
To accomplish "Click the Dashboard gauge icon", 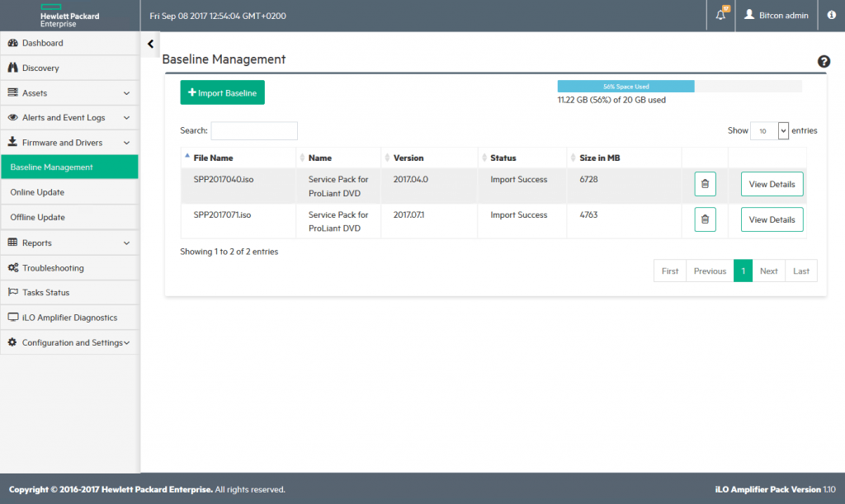I will (13, 43).
